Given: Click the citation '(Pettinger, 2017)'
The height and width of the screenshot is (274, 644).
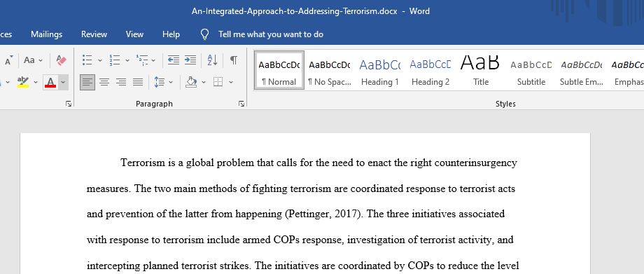Looking at the screenshot, I should pyautogui.click(x=323, y=214).
